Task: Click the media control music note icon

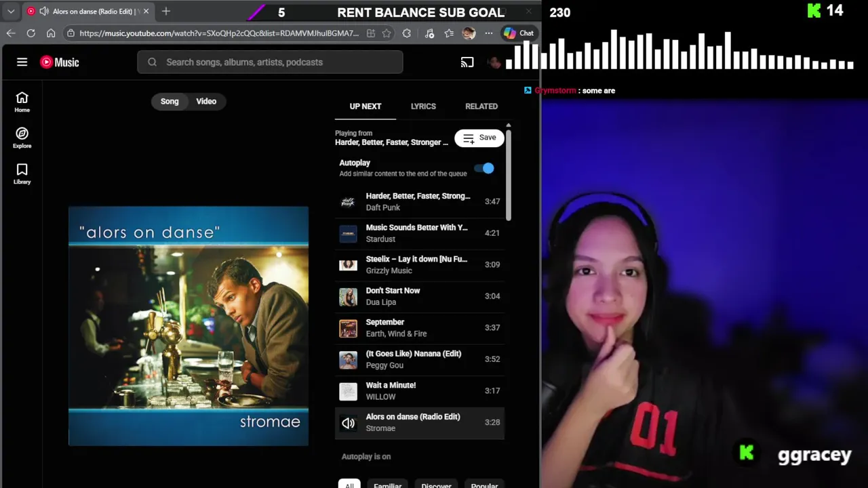Action: click(x=429, y=33)
